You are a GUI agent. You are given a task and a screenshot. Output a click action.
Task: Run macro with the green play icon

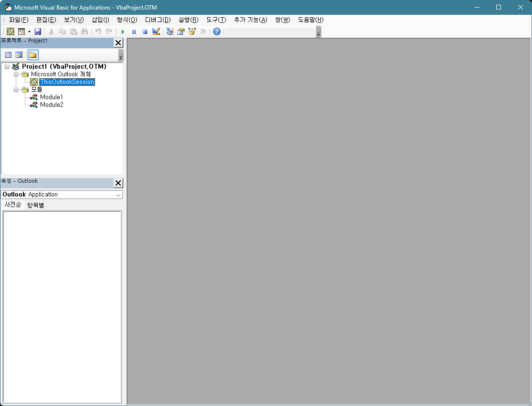[123, 31]
